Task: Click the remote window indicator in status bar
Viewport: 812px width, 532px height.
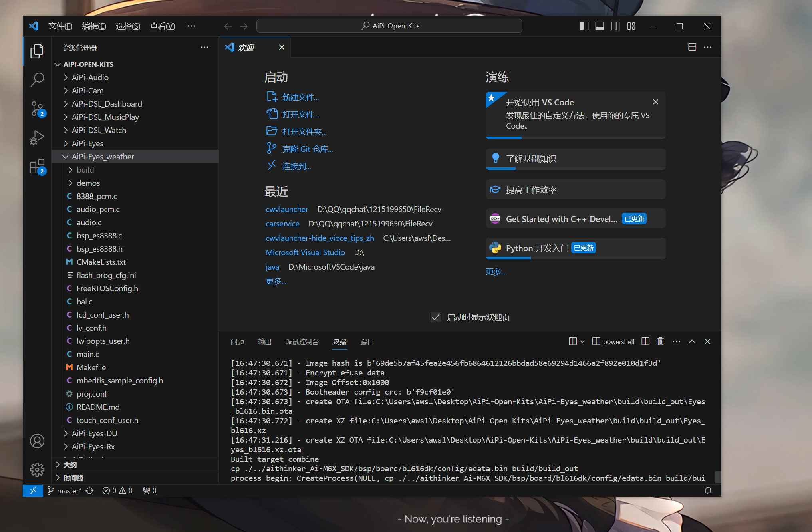Action: pos(33,490)
